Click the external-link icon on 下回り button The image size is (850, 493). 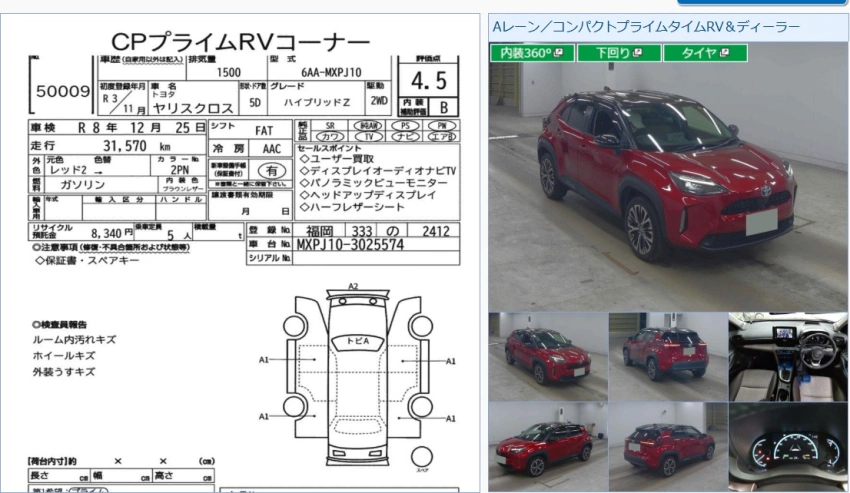pyautogui.click(x=637, y=53)
